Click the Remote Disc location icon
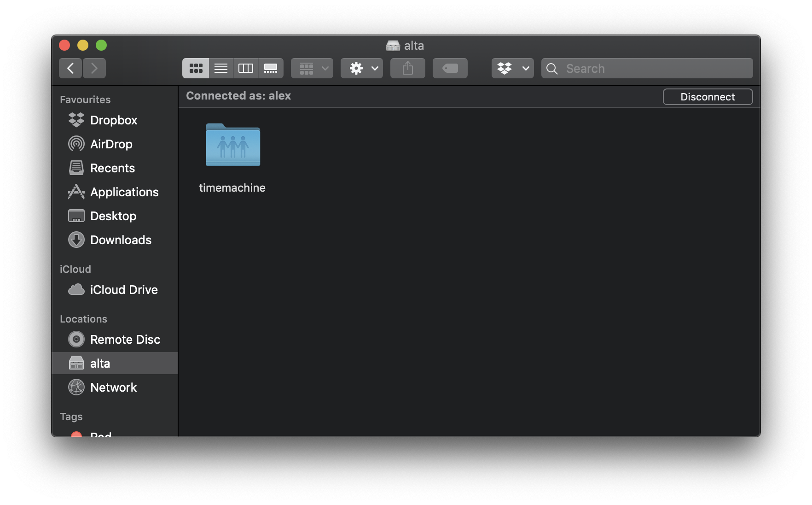 tap(76, 339)
